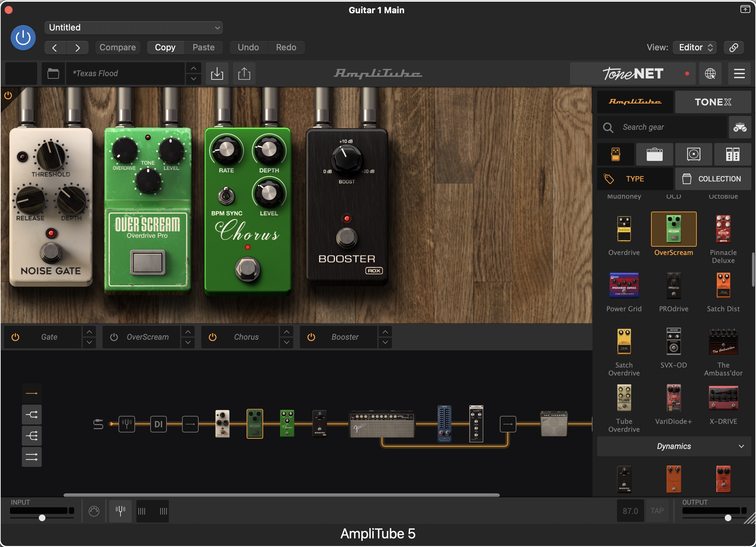Click the export preset share icon
The image size is (756, 547).
pos(244,74)
